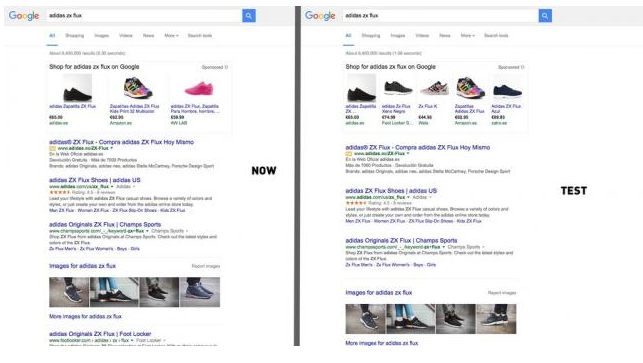Open dropdown arrow beside adidas.com/us URL, TEST page
643x363 pixels.
pyautogui.click(x=408, y=197)
